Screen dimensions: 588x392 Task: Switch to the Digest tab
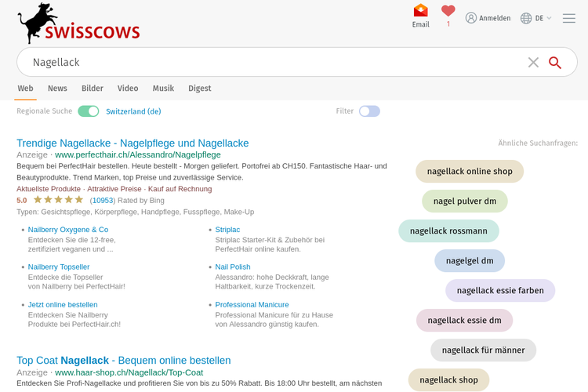[x=199, y=88]
